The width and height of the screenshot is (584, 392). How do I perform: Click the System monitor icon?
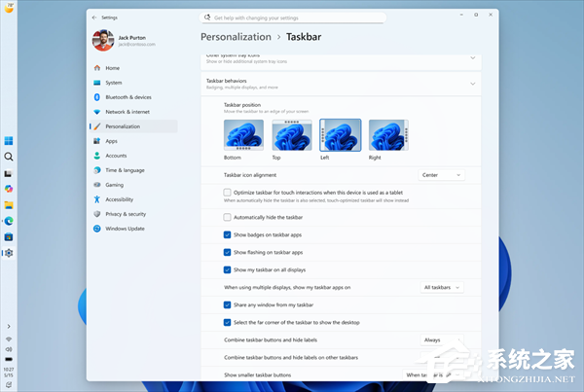[x=97, y=83]
